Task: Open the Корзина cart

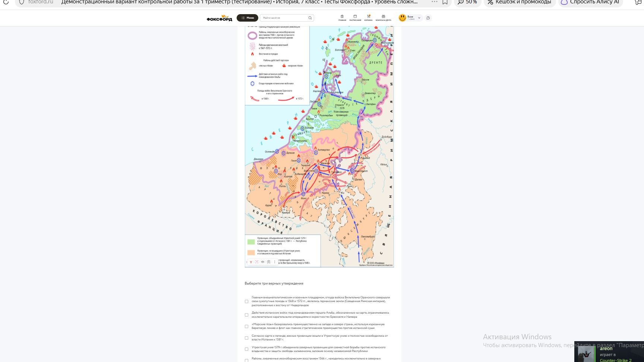Action: click(x=369, y=18)
